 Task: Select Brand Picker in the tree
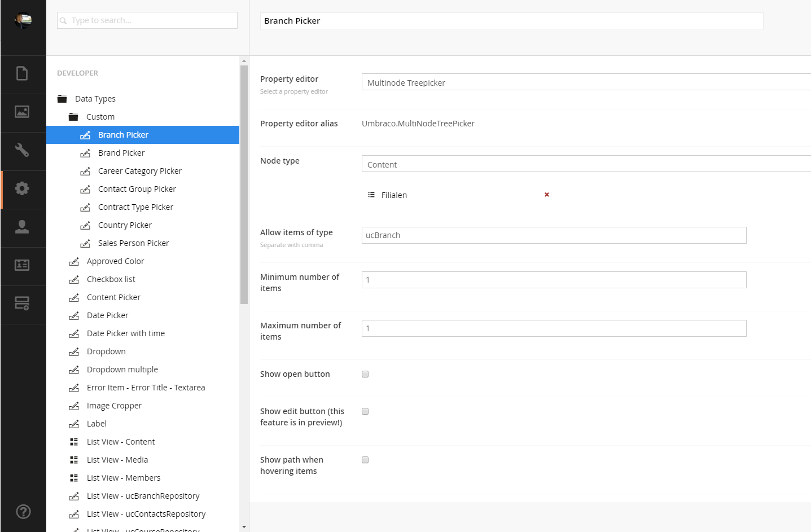(x=121, y=153)
